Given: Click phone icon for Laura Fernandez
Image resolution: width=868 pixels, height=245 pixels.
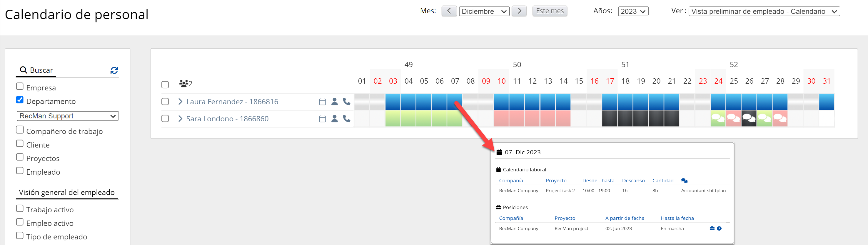Looking at the screenshot, I should tap(346, 102).
